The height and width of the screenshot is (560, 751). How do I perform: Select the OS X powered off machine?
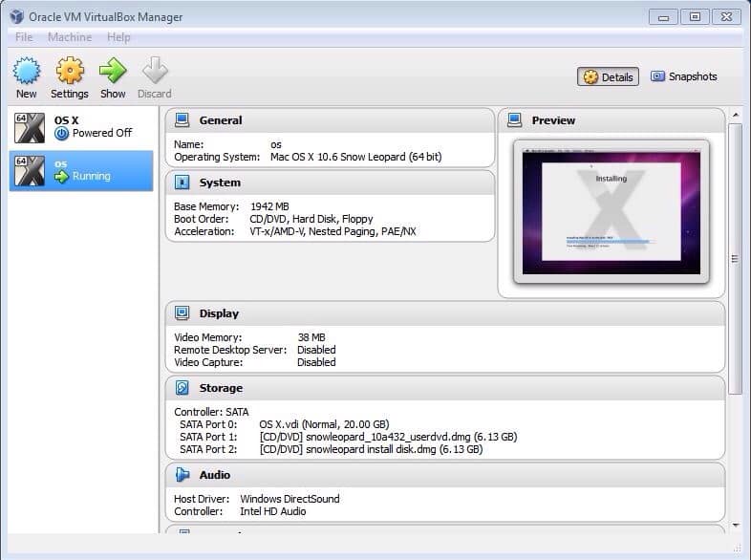(81, 128)
